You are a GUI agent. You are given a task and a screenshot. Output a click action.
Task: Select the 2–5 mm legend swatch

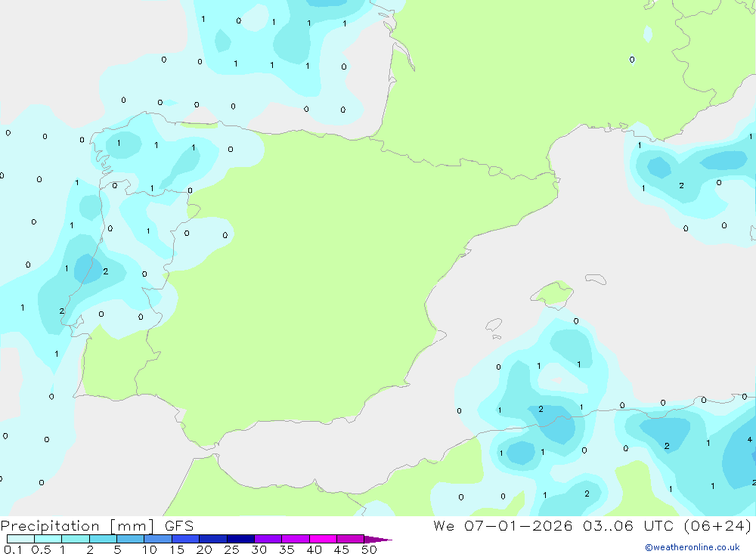coord(103,539)
